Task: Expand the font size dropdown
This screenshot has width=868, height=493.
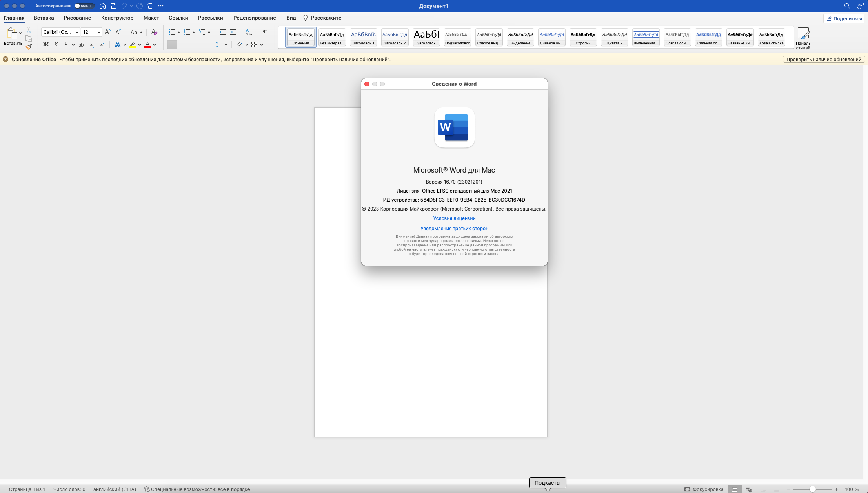Action: 99,32
